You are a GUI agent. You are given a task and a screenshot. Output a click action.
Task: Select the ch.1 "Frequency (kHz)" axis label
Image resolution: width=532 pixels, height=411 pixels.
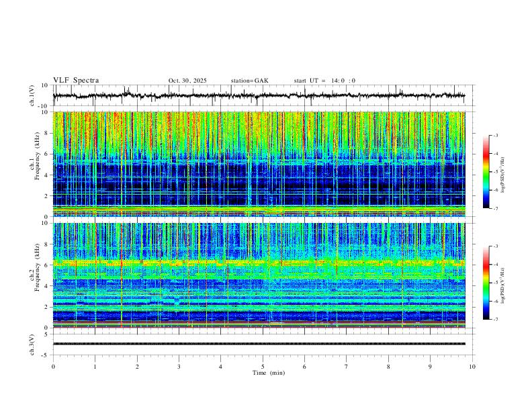38,156
